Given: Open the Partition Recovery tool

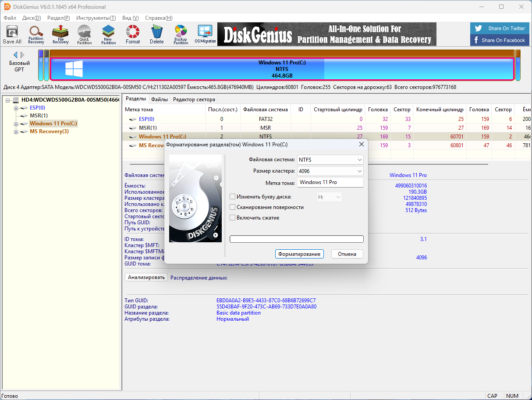Looking at the screenshot, I should point(36,35).
